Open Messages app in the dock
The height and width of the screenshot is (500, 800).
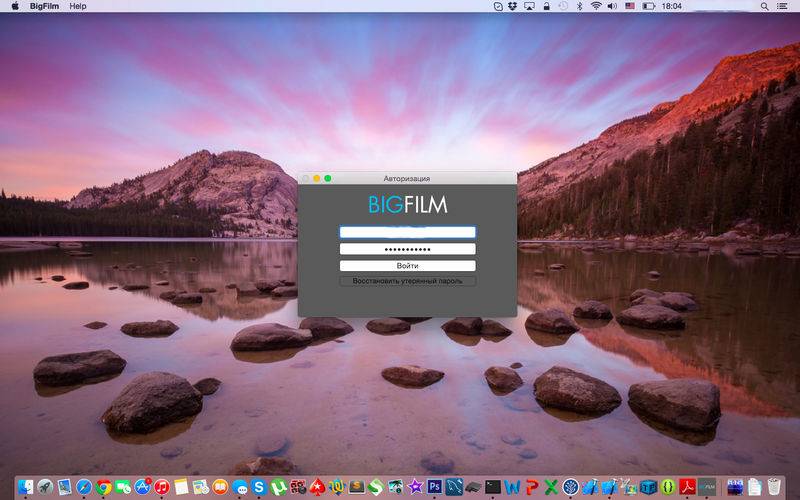(240, 488)
